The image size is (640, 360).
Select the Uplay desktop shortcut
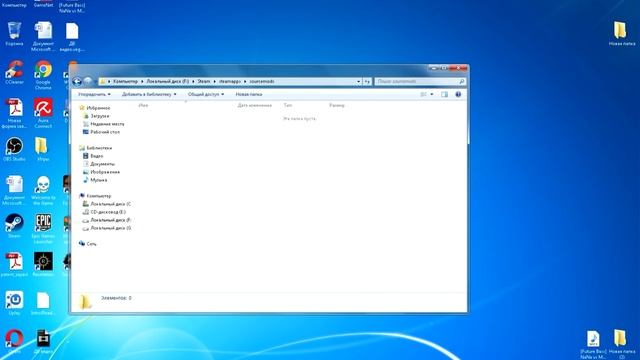14,303
